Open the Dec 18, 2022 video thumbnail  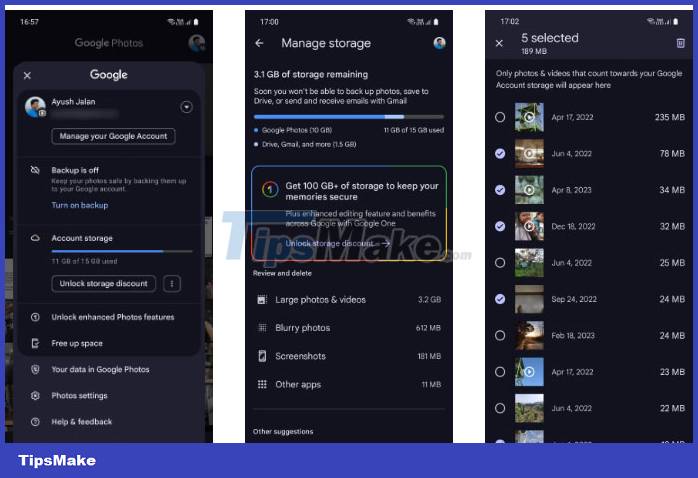coord(529,227)
